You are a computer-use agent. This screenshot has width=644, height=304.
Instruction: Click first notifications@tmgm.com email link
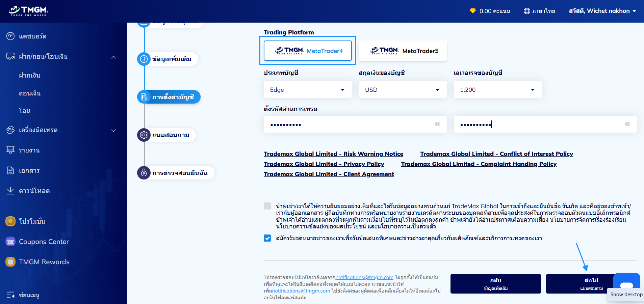[x=364, y=277]
